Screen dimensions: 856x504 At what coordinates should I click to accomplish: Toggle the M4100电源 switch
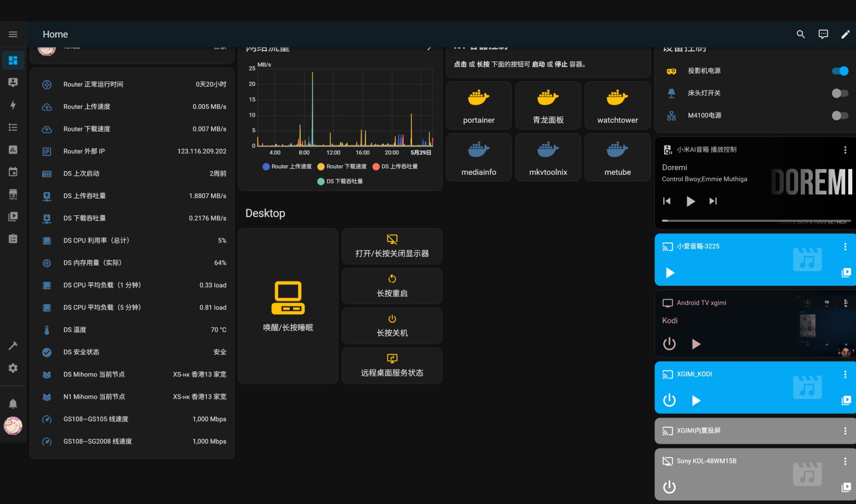pos(840,115)
